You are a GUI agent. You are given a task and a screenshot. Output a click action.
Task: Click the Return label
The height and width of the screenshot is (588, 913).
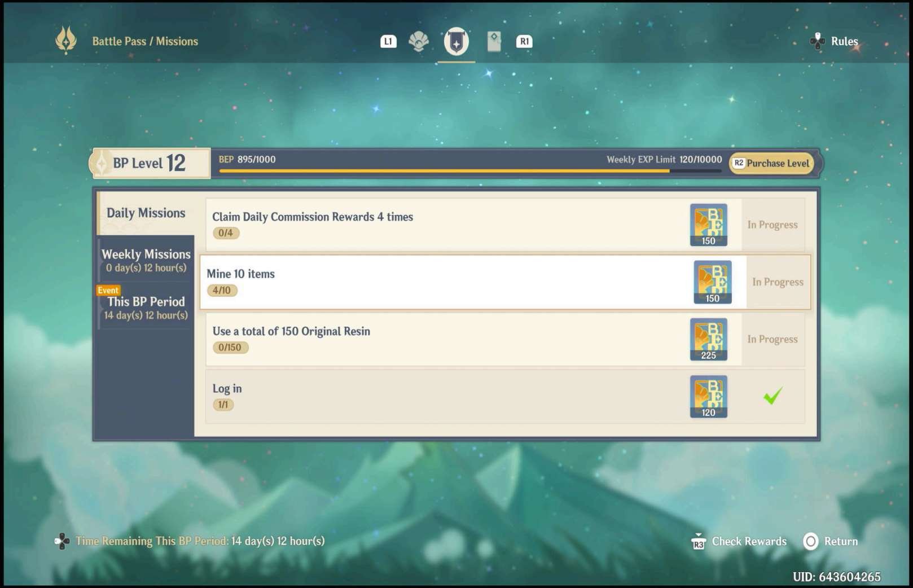point(841,542)
